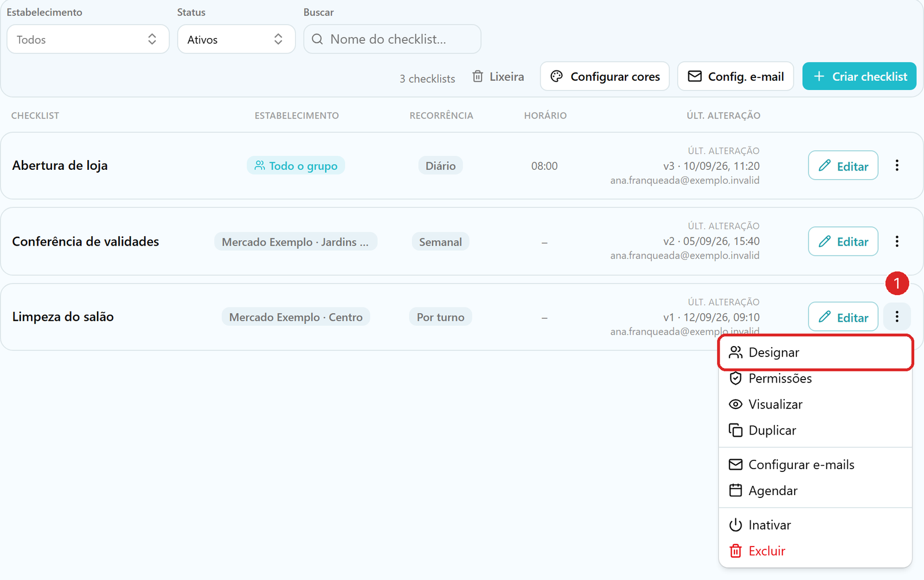Open the Config. e-mail button
Viewport: 924px width, 580px height.
[x=735, y=76]
